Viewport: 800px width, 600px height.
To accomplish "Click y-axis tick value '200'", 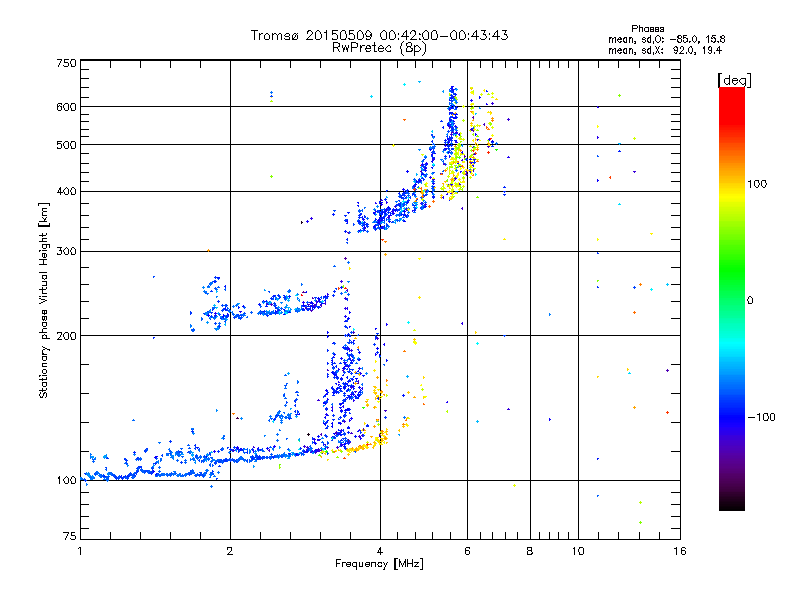I will [x=66, y=336].
